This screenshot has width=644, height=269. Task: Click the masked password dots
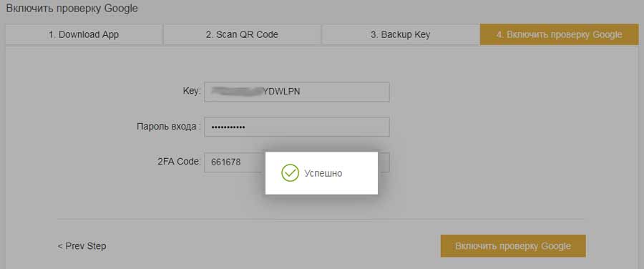[228, 127]
